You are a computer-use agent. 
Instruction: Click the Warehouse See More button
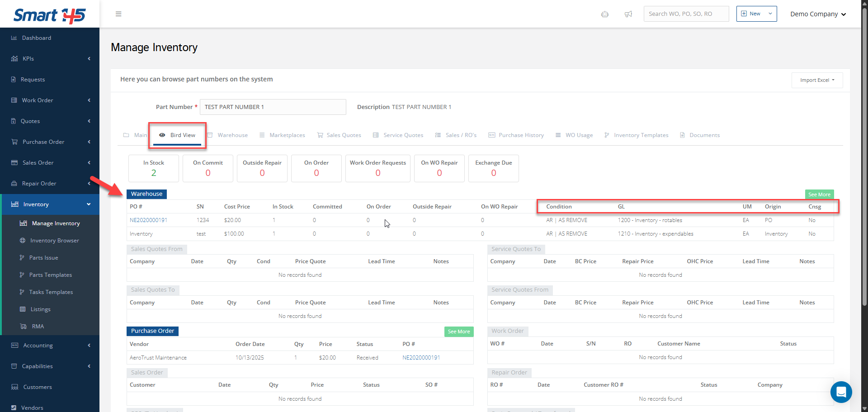point(819,194)
